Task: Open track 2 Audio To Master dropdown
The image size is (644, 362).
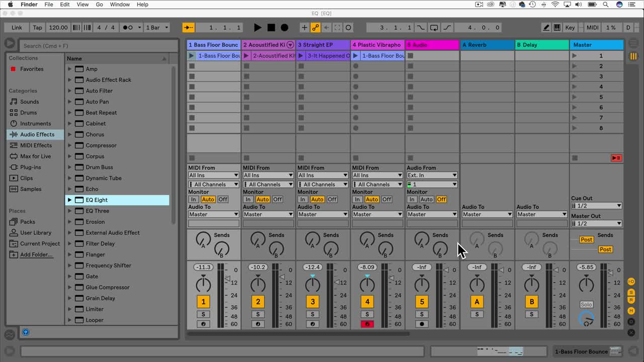Action: [x=268, y=215]
